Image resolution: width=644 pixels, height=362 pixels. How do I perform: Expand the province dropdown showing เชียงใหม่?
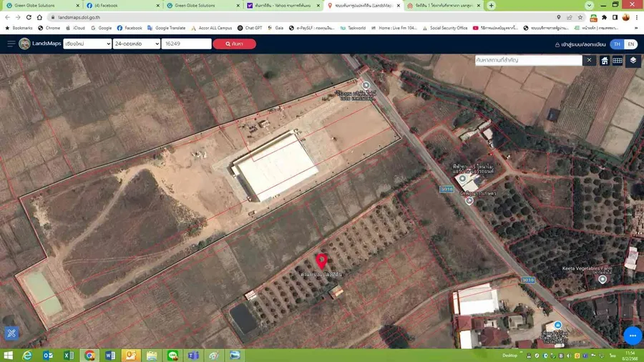point(87,44)
